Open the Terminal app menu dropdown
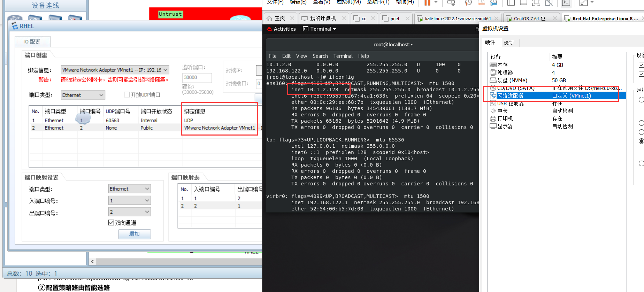 coord(320,29)
